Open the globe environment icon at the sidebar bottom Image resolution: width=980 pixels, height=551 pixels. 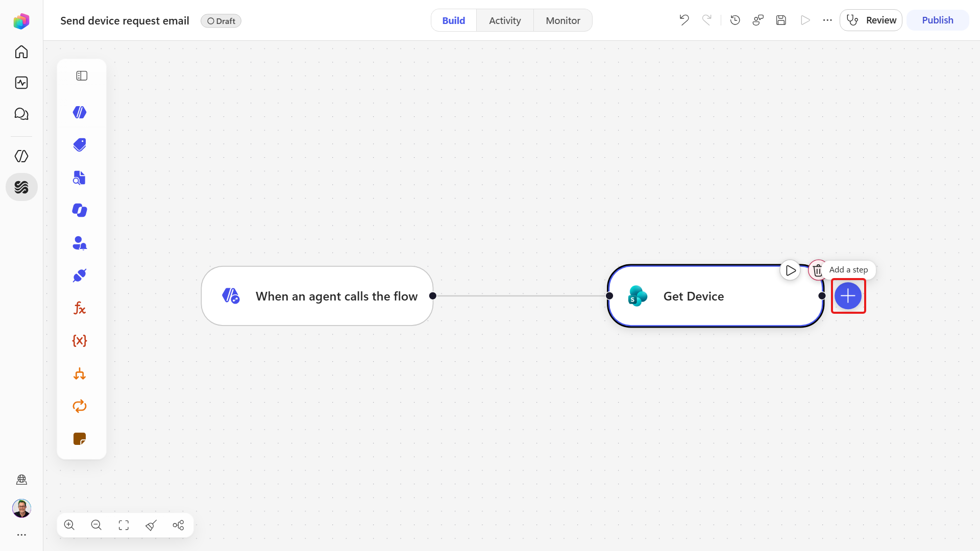coord(21,480)
